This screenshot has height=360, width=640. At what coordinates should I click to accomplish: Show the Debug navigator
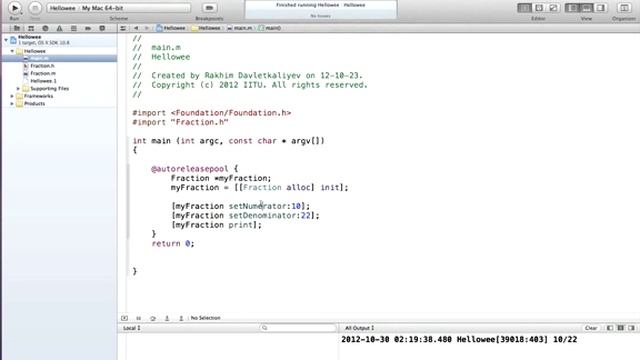[x=74, y=28]
